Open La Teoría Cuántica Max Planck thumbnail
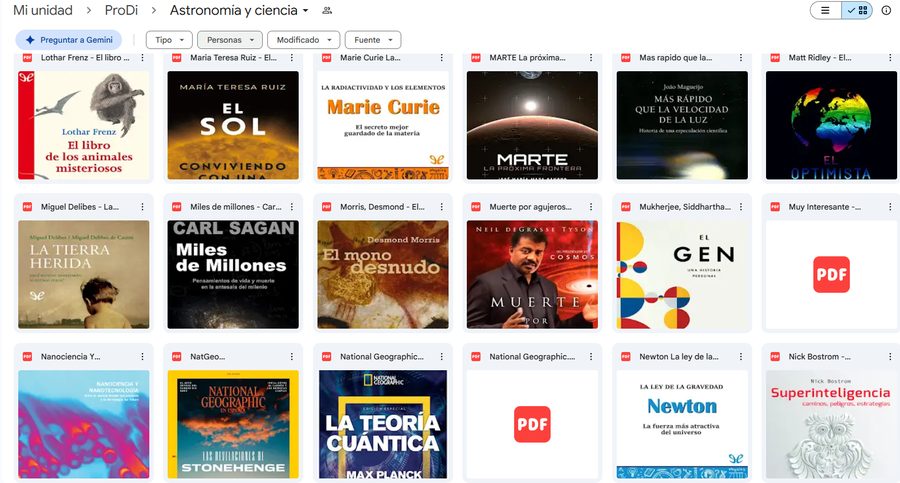This screenshot has width=900, height=483. pyautogui.click(x=383, y=424)
